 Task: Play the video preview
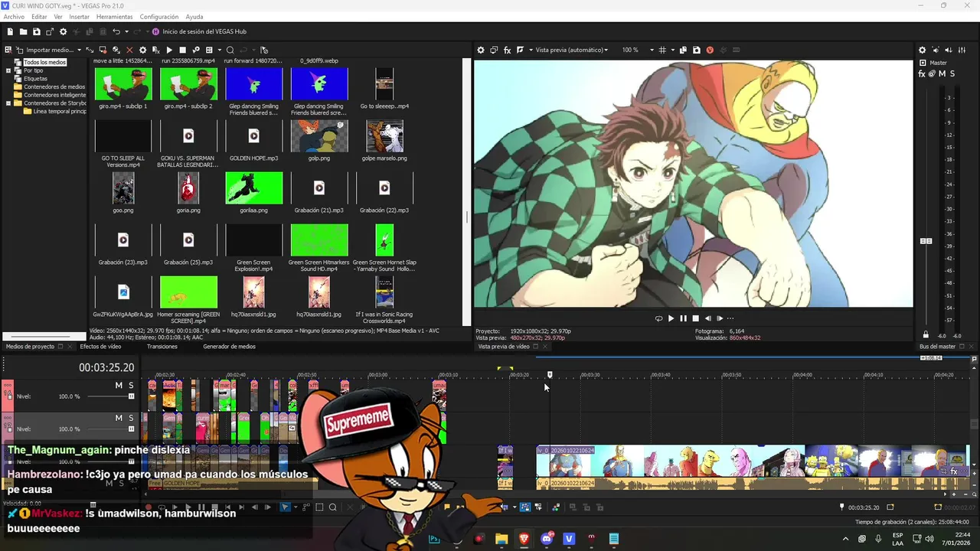[671, 318]
